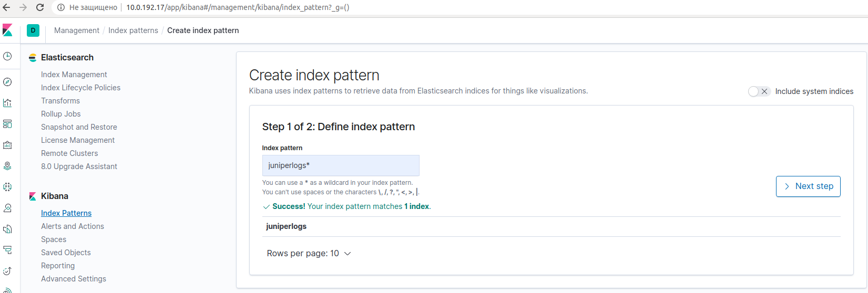The image size is (868, 293).
Task: Open Maps from the side navigation
Action: click(7, 166)
